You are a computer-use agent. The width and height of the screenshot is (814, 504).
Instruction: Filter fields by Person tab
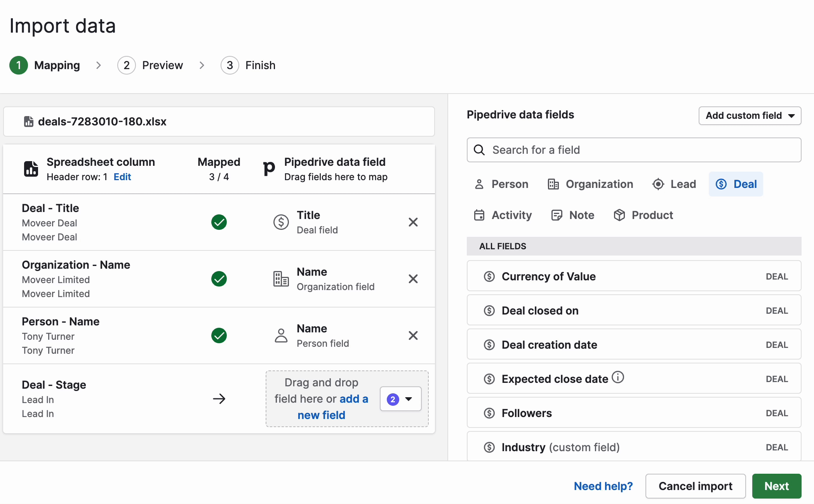(x=501, y=184)
